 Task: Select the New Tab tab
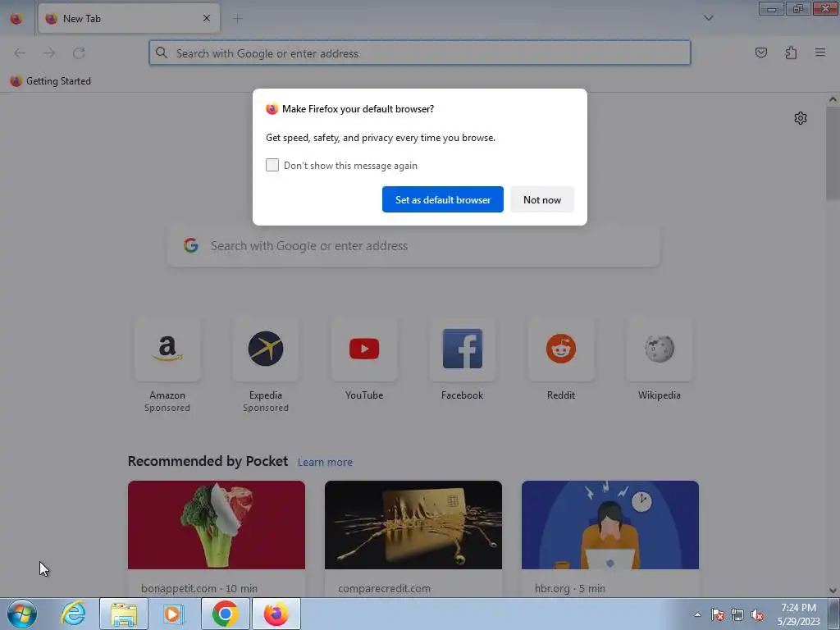(129, 18)
